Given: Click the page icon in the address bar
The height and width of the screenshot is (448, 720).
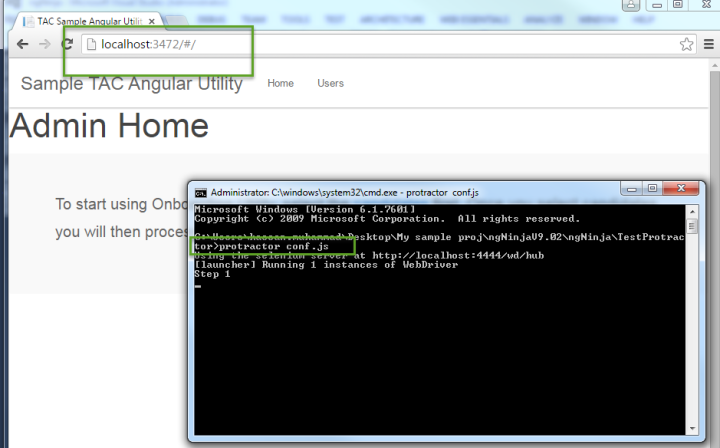Looking at the screenshot, I should coord(91,44).
